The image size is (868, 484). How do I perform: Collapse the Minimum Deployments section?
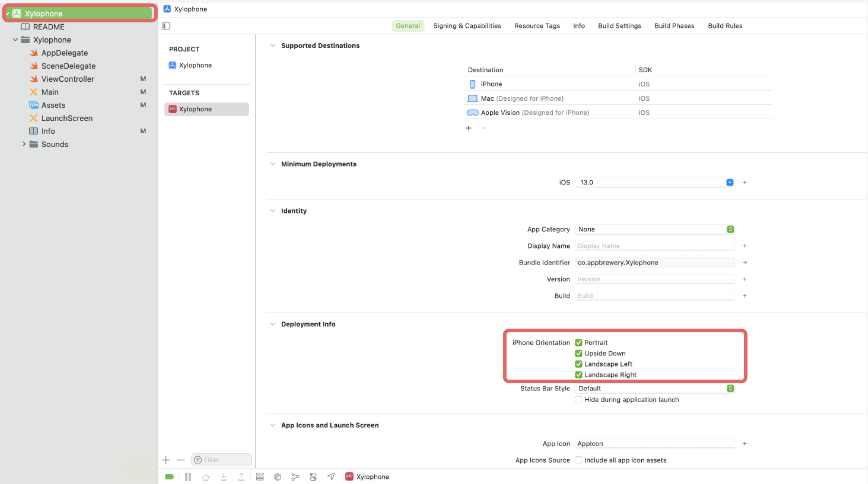pos(273,164)
